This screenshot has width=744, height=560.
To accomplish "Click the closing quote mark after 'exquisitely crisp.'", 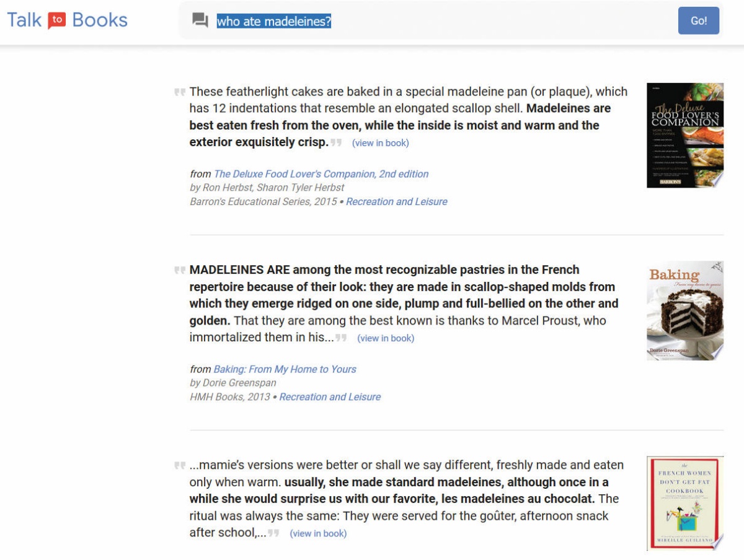I will (337, 142).
